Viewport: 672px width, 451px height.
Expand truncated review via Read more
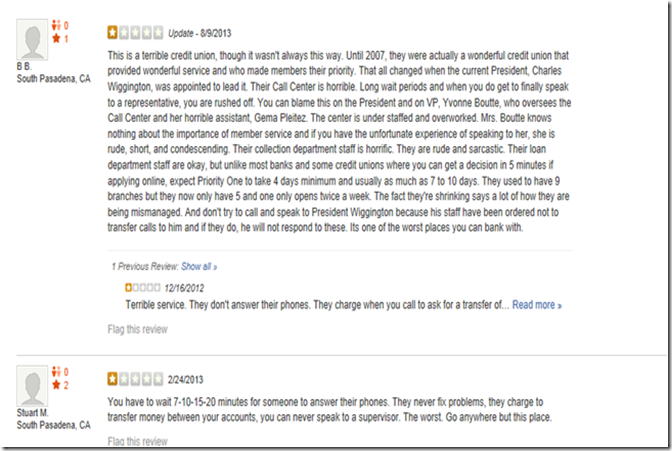pyautogui.click(x=537, y=304)
